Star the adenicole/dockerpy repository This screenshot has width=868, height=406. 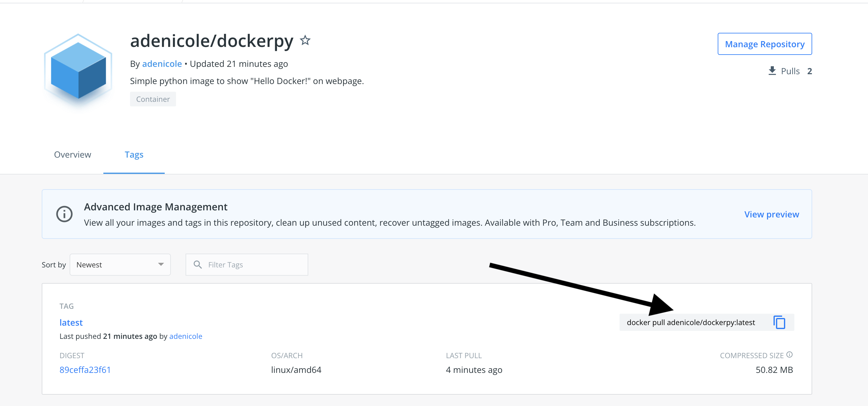click(x=305, y=41)
